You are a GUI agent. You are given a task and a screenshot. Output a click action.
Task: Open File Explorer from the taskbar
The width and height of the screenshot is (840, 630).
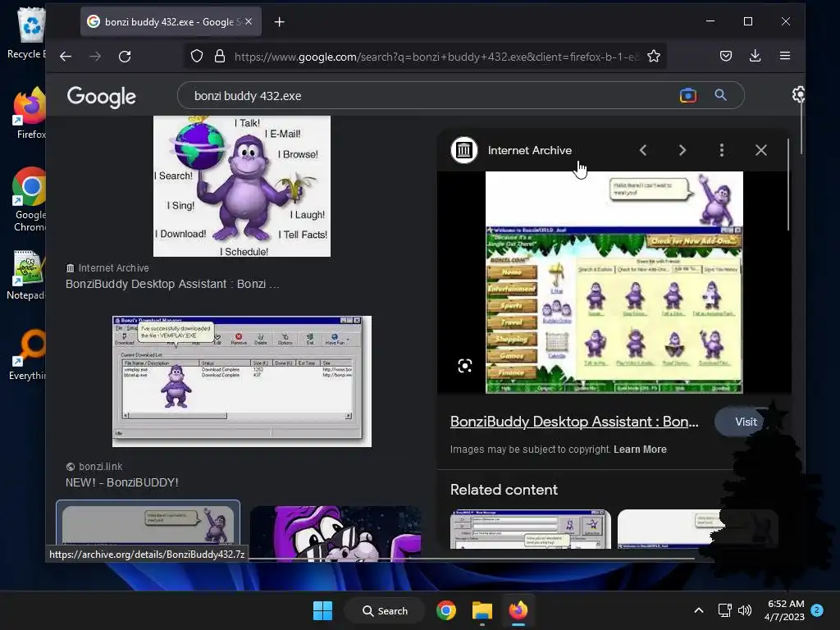point(482,610)
